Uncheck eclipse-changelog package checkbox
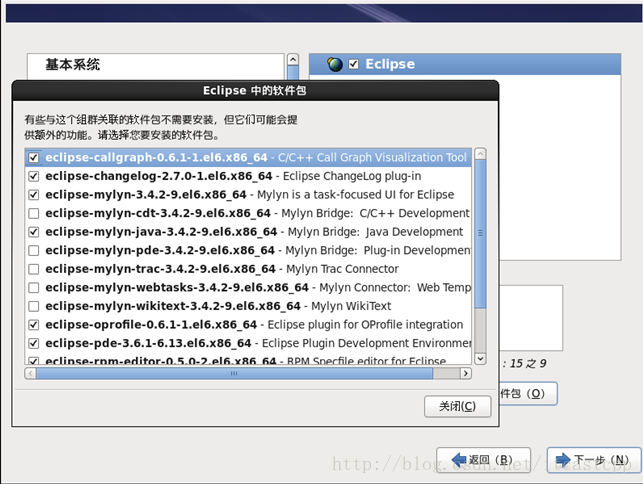Viewport: 643px width, 484px height. click(x=34, y=176)
